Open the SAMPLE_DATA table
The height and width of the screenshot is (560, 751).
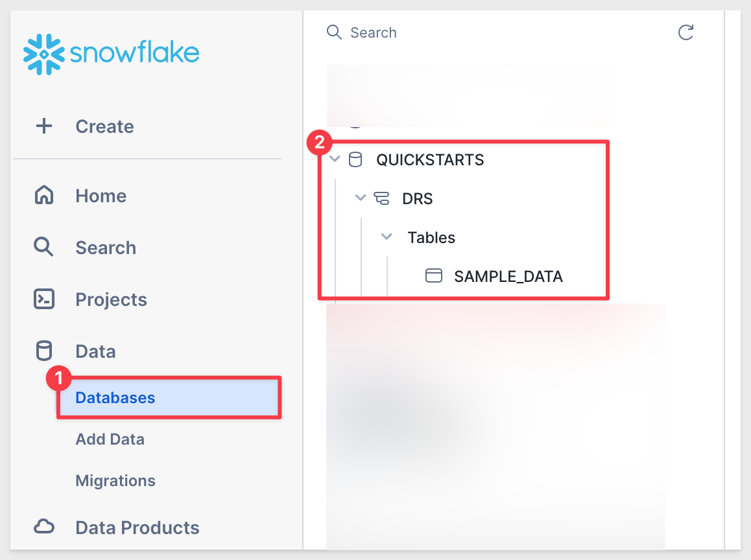(508, 276)
